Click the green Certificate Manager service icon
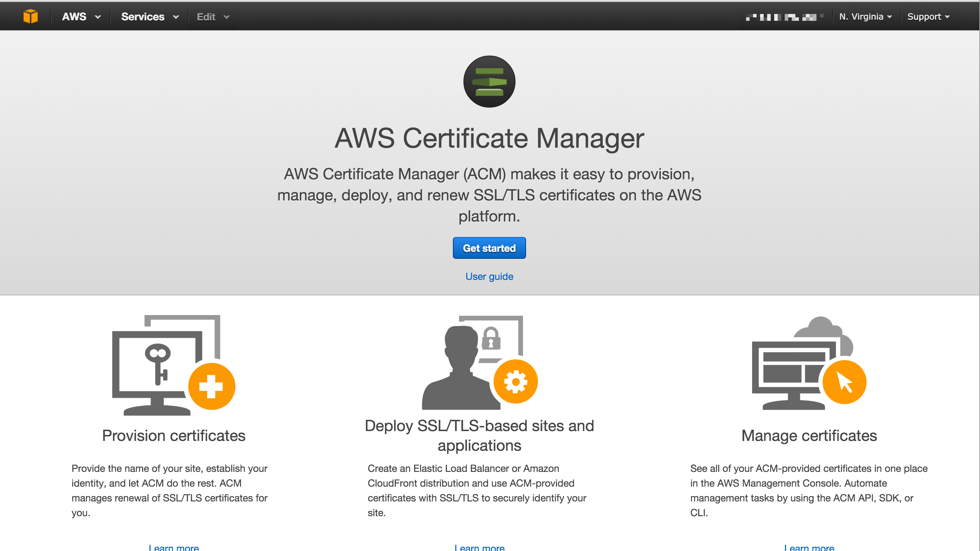 [x=489, y=81]
